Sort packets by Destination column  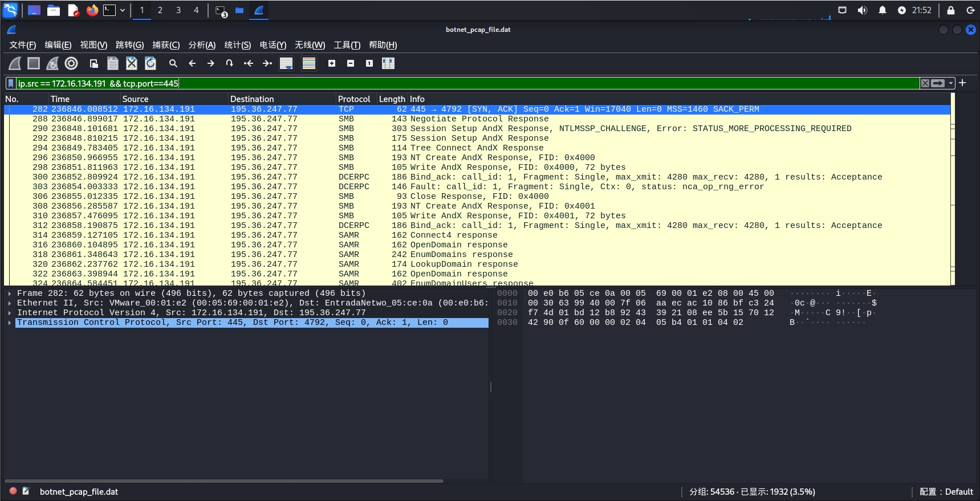pyautogui.click(x=282, y=99)
